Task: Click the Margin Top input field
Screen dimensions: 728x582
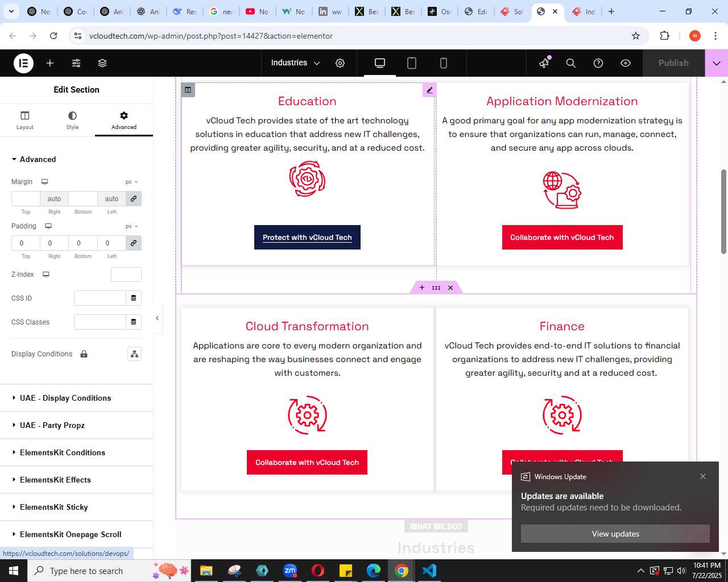Action: (x=26, y=198)
